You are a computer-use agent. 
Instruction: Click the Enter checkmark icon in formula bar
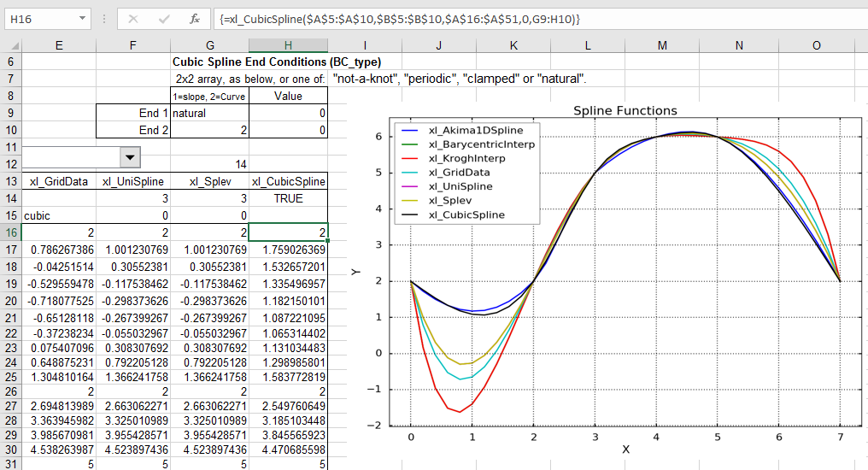coord(164,18)
